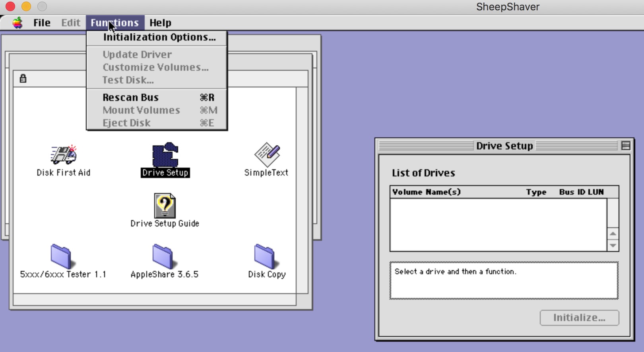Viewport: 644px width, 352px height.
Task: Click the Drive Setup window title bar
Action: 504,146
